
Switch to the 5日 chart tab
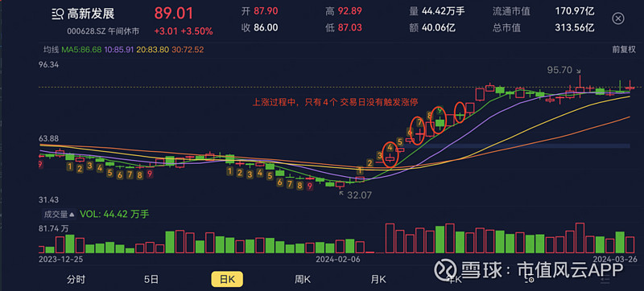[x=151, y=280]
